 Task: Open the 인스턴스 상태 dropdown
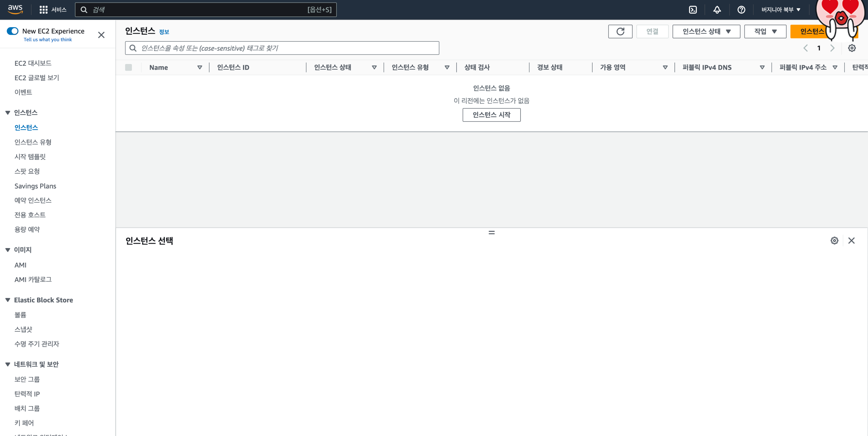tap(706, 31)
